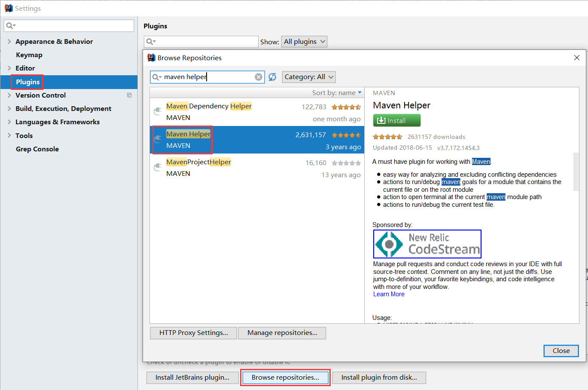This screenshot has height=390, width=588.
Task: Expand the Languages & Frameworks node
Action: pyautogui.click(x=9, y=122)
